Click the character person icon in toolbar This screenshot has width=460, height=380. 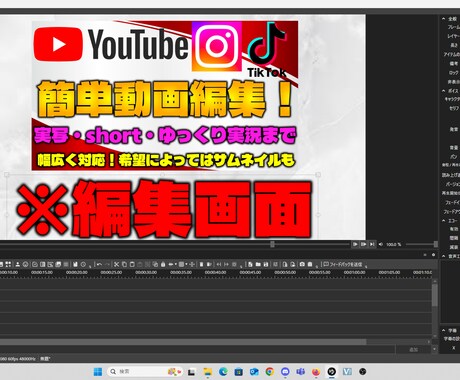(17, 264)
